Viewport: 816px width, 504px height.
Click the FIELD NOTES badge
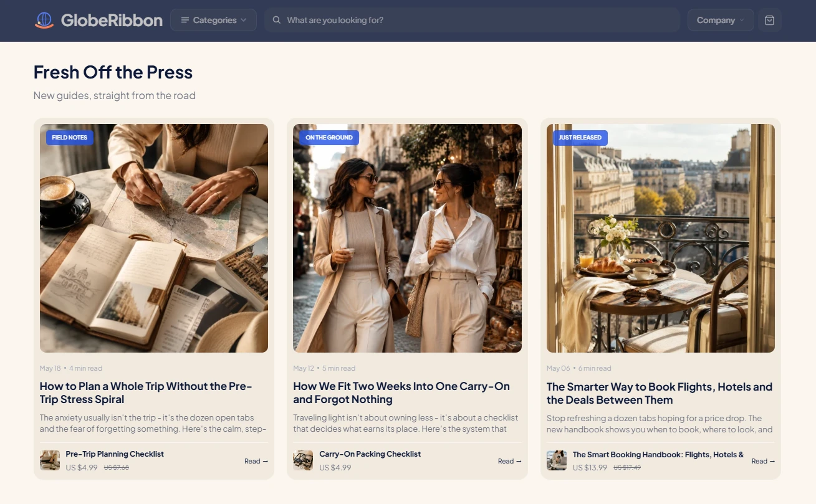(70, 138)
